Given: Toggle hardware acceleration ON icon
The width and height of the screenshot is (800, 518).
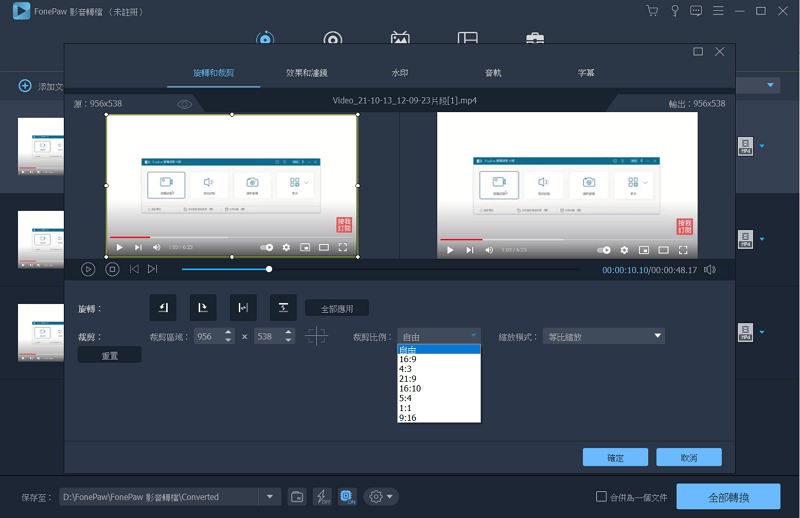Looking at the screenshot, I should [x=347, y=497].
